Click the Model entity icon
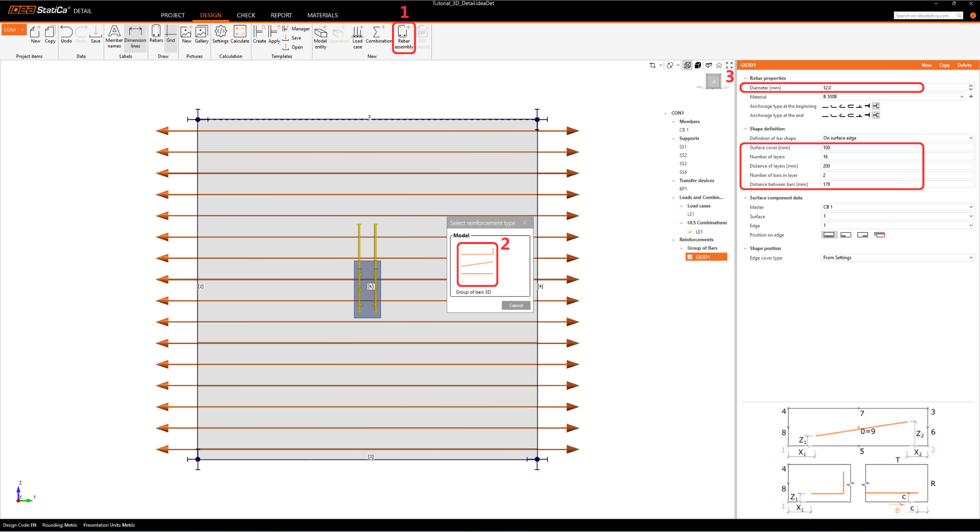The height and width of the screenshot is (532, 980). point(321,37)
